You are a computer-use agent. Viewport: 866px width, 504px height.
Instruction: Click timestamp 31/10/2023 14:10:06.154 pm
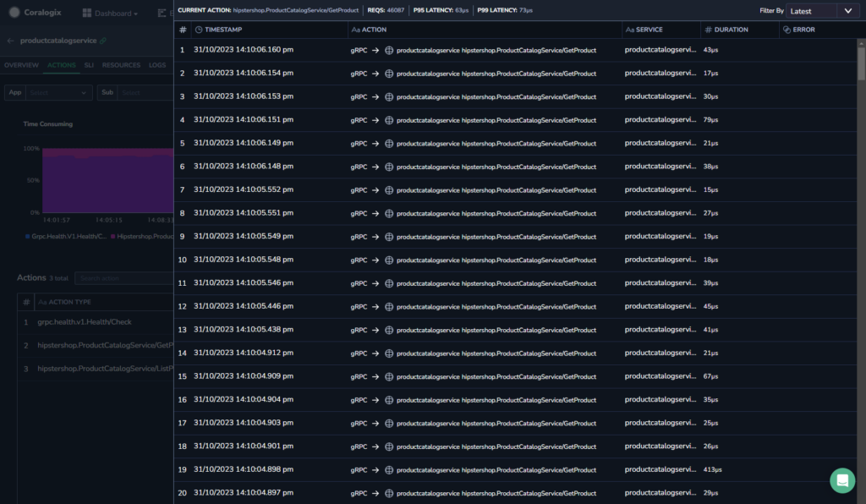(244, 73)
